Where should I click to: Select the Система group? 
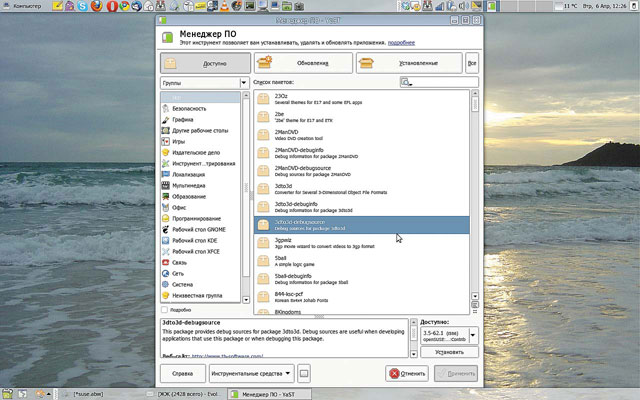click(200, 285)
